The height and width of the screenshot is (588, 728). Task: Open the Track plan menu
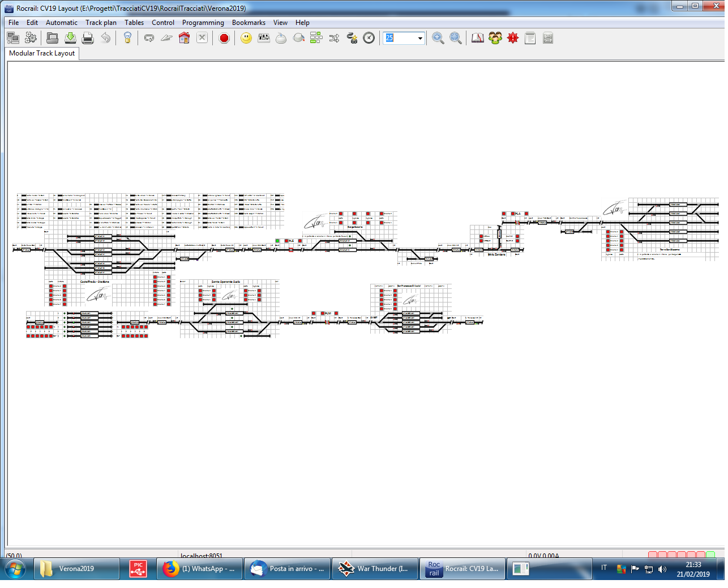pos(101,23)
